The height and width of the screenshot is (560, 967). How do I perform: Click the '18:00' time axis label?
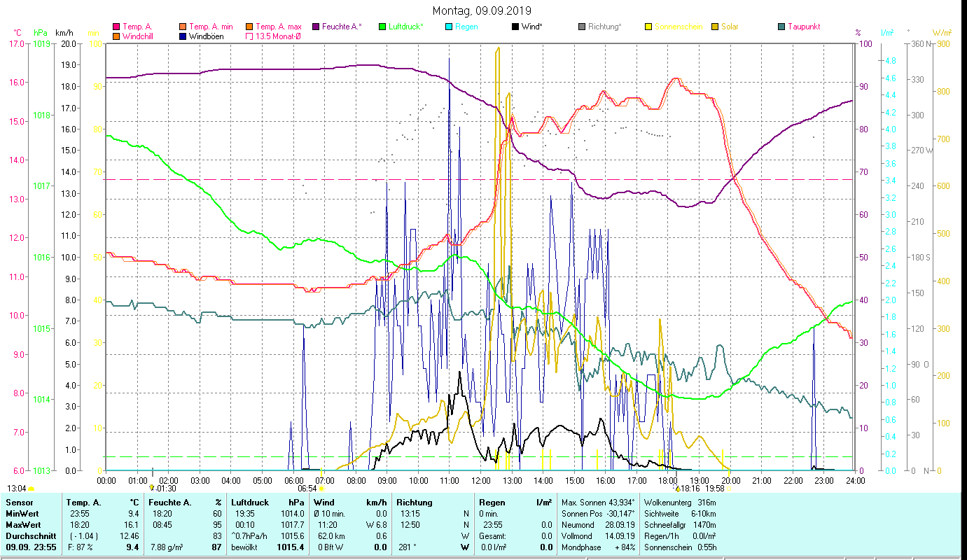[669, 480]
